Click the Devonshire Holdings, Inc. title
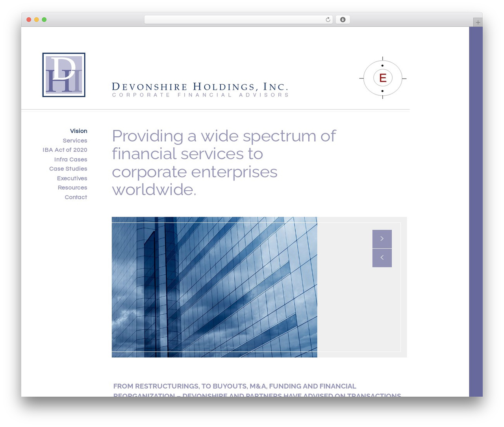 click(x=200, y=87)
